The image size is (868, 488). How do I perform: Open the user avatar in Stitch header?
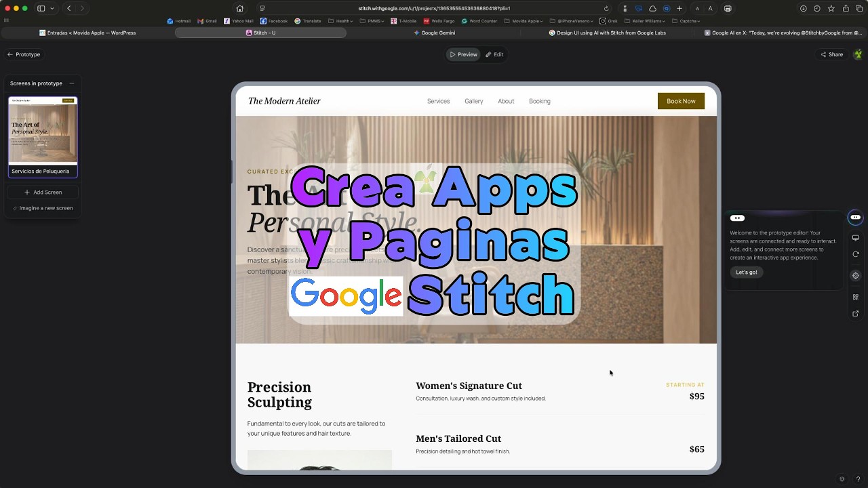click(858, 54)
